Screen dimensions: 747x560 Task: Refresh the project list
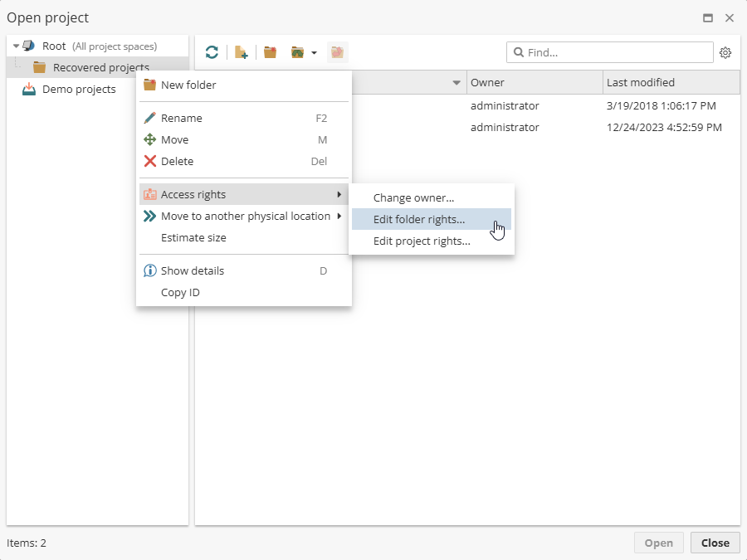click(212, 51)
